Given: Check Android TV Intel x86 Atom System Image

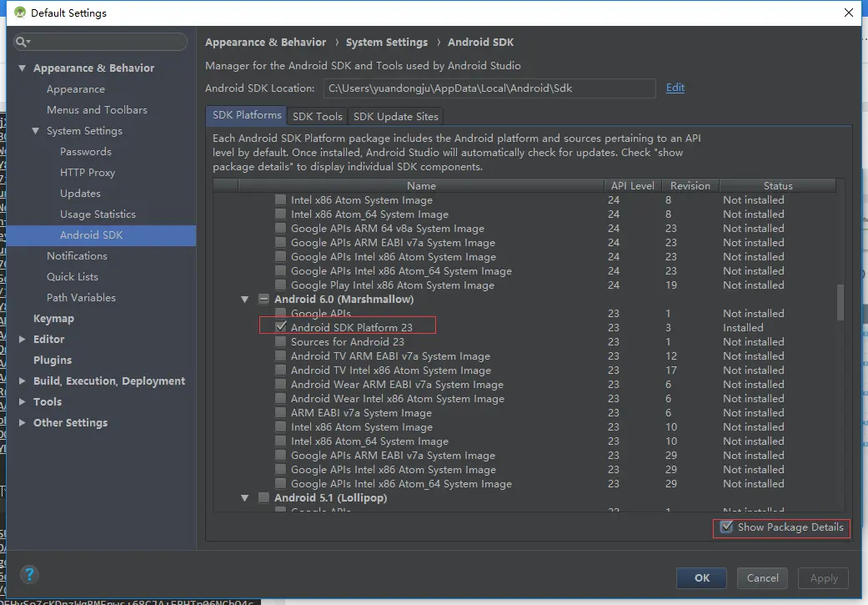Looking at the screenshot, I should click(x=281, y=370).
